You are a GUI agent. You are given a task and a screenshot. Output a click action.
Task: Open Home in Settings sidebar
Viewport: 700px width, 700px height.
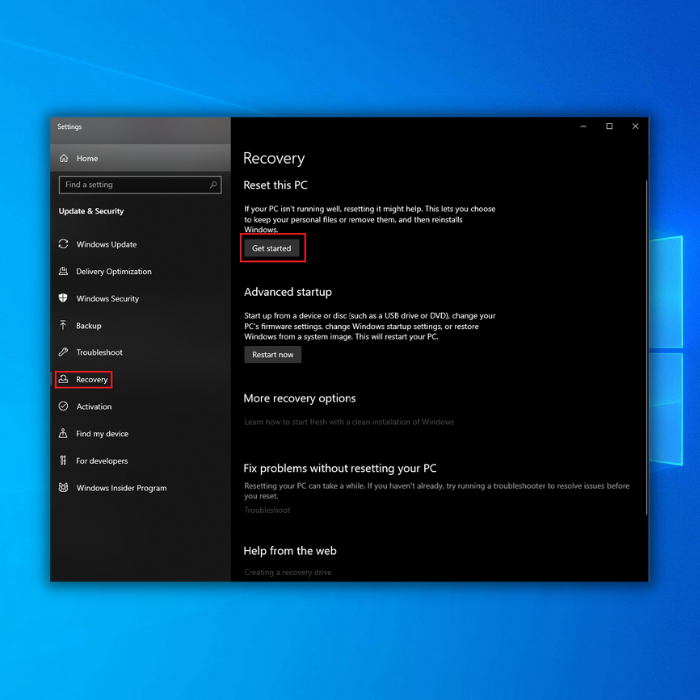[140, 158]
